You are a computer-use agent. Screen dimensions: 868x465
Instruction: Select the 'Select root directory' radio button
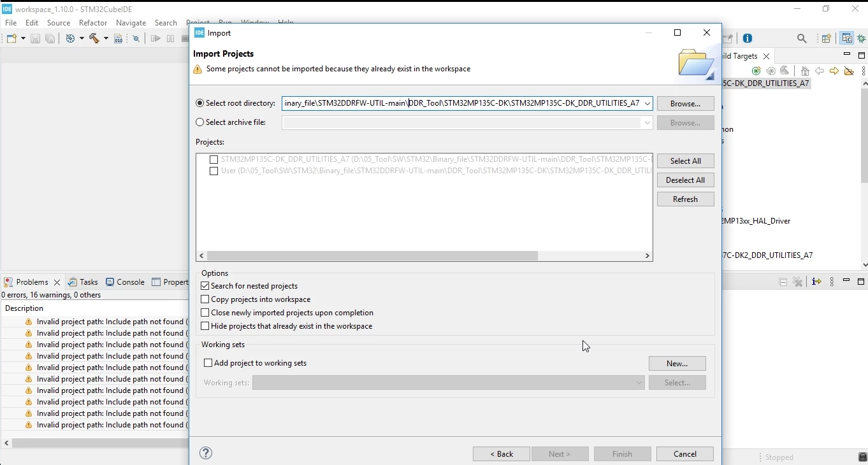[200, 103]
